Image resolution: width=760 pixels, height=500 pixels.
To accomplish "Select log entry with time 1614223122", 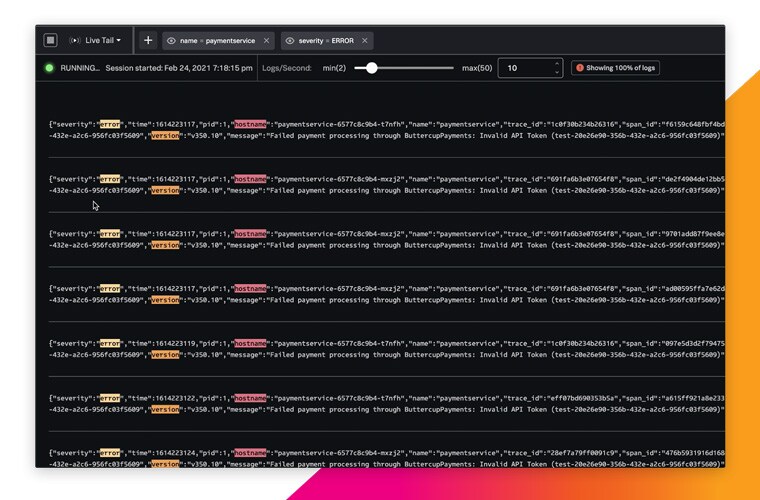I will tap(387, 404).
